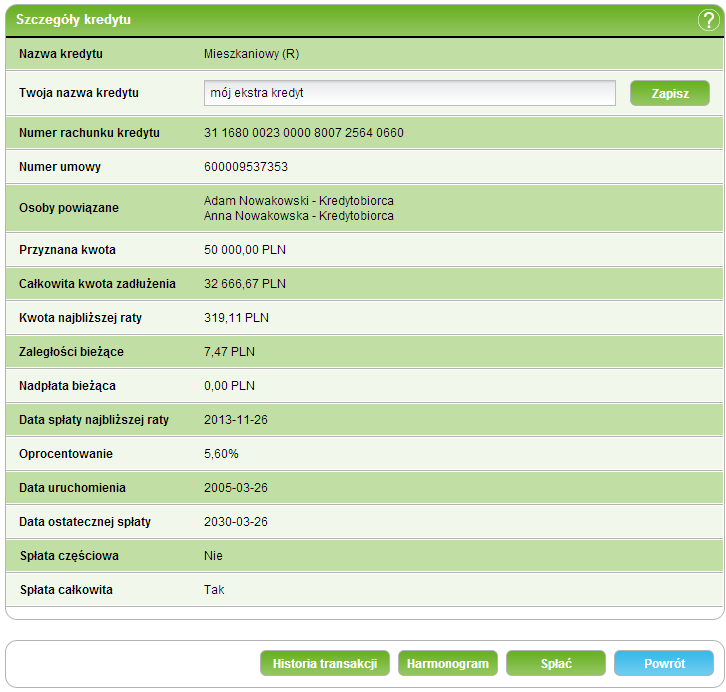Click the Numer umowy label
Screen dimensions: 726x692
point(60,167)
